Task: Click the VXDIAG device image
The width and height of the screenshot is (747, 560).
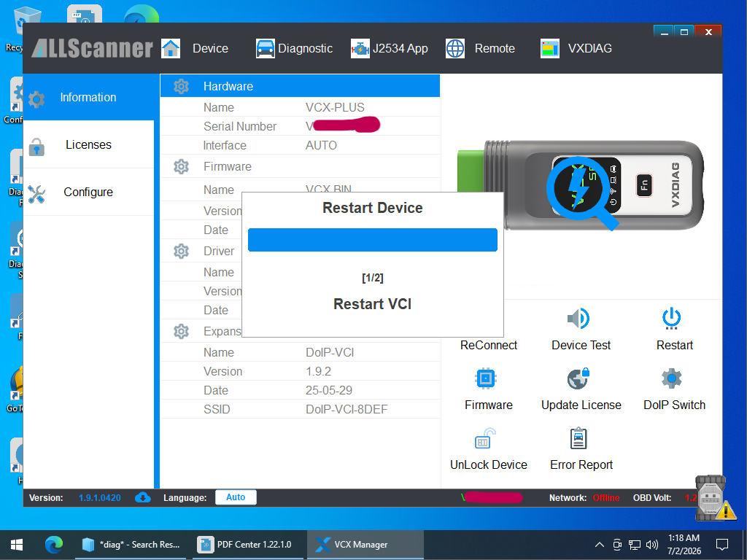Action: [580, 186]
